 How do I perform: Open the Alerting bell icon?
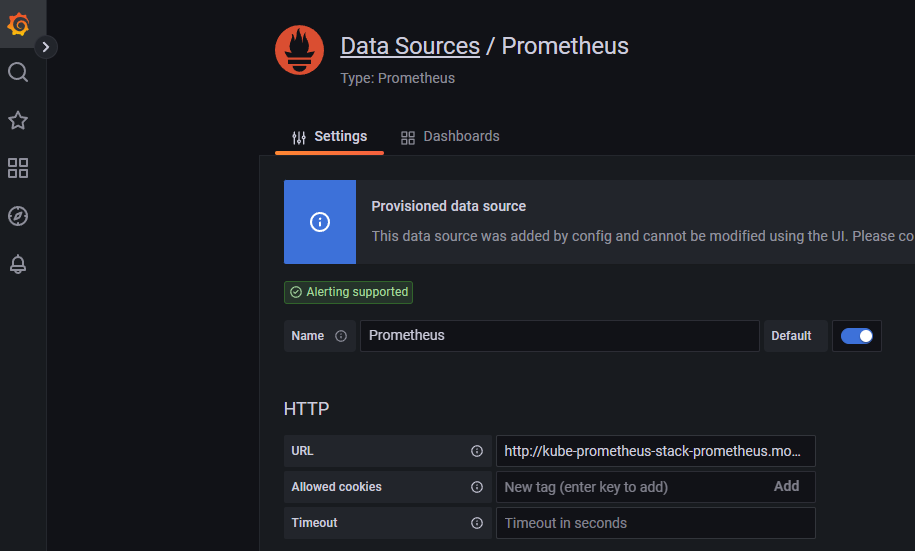[x=18, y=264]
